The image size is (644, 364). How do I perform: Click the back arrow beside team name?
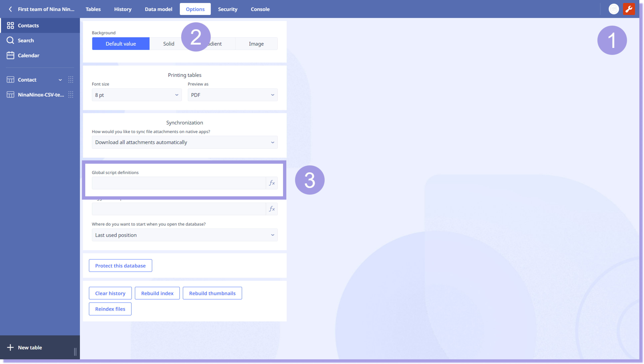click(10, 9)
